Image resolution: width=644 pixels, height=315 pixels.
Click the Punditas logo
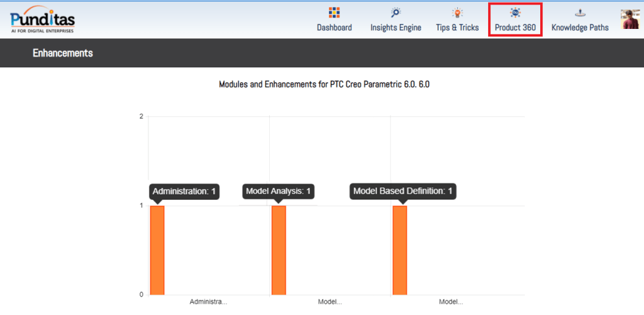click(x=42, y=19)
